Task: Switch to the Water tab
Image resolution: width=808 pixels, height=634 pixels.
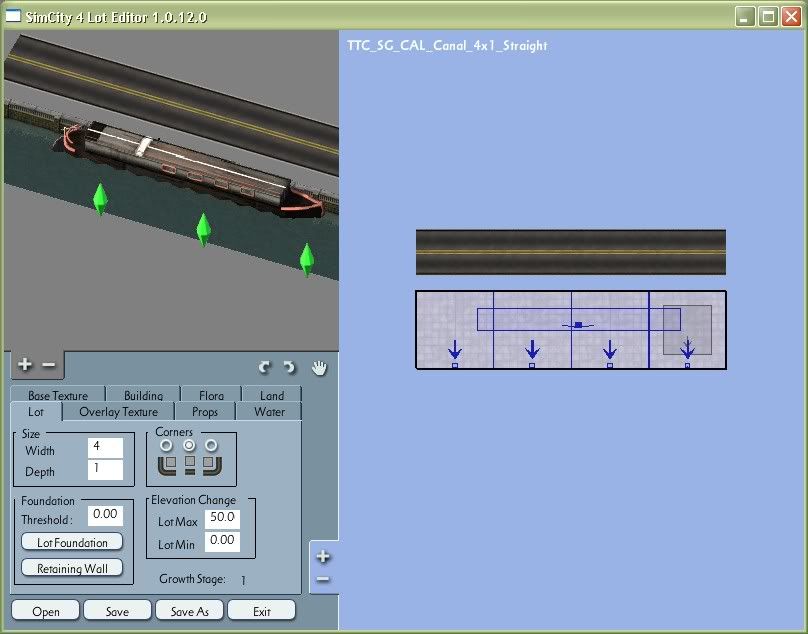Action: point(269,412)
